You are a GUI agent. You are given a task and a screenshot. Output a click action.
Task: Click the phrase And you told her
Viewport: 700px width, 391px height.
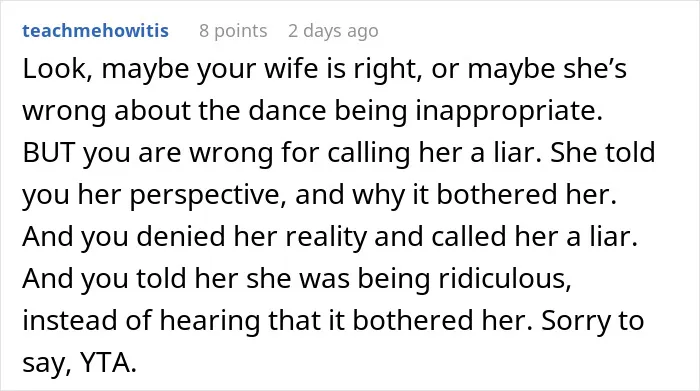[x=129, y=279]
